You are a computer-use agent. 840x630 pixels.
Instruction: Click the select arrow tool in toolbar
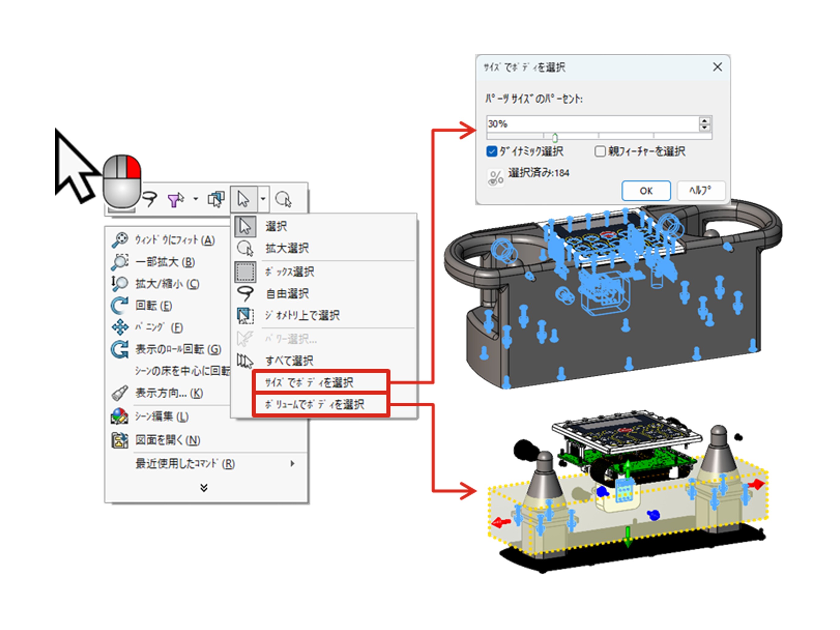[243, 199]
